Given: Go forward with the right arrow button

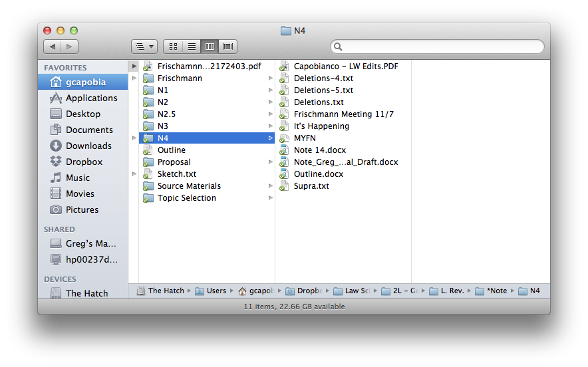Looking at the screenshot, I should coord(69,47).
